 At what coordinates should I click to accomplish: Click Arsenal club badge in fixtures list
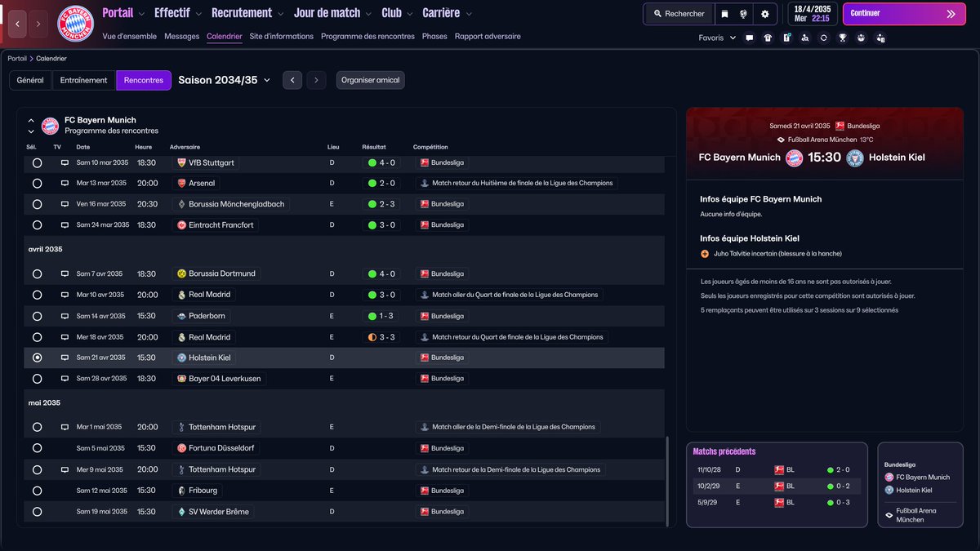[x=181, y=184]
